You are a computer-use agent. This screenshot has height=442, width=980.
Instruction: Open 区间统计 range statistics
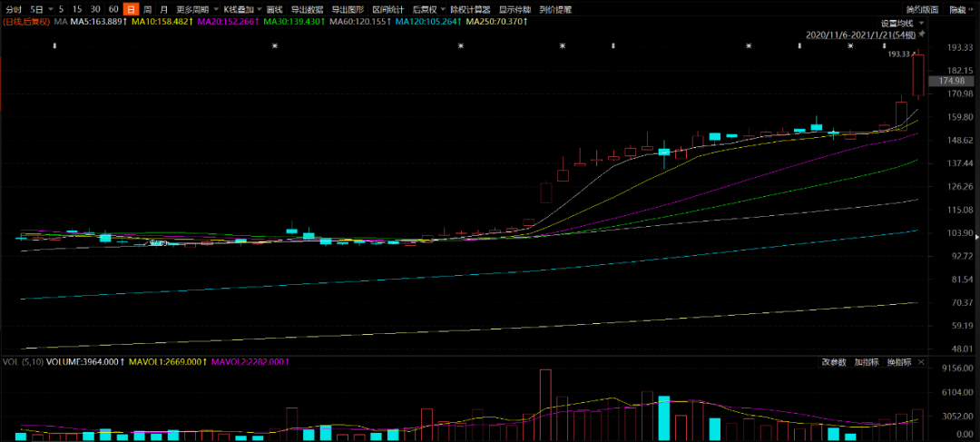pos(387,9)
